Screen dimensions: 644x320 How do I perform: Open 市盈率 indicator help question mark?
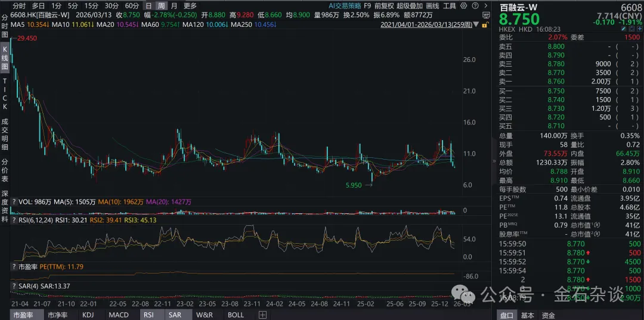[x=14, y=267]
